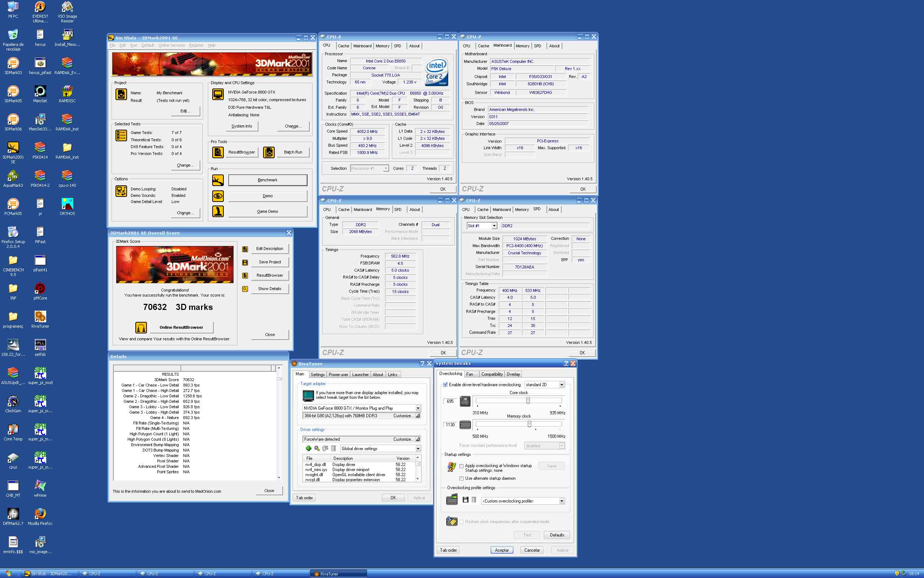Click the memory clock value field 1130
924x578 pixels.
pos(450,425)
